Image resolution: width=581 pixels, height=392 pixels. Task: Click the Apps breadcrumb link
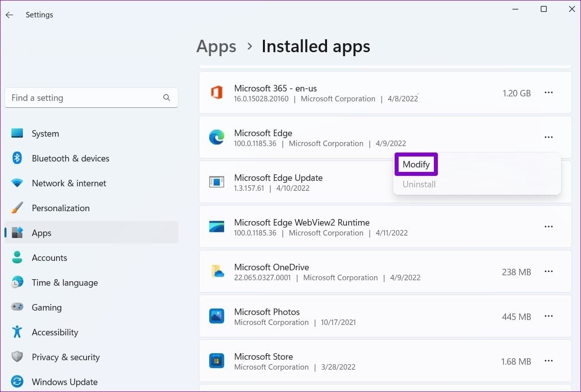click(216, 47)
